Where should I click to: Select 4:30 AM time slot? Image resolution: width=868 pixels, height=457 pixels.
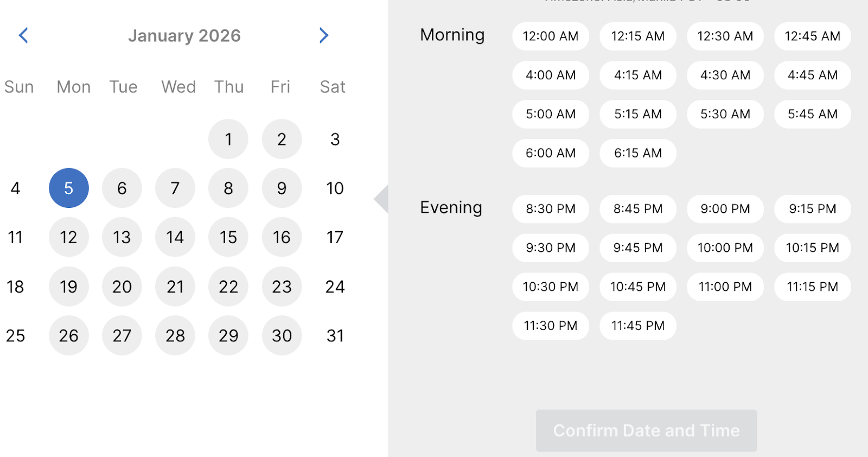(x=725, y=75)
